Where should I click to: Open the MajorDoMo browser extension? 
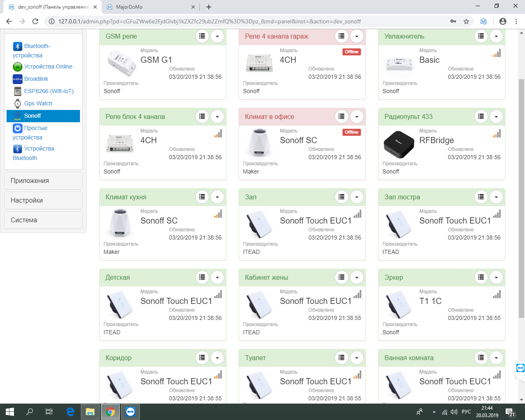(x=484, y=21)
